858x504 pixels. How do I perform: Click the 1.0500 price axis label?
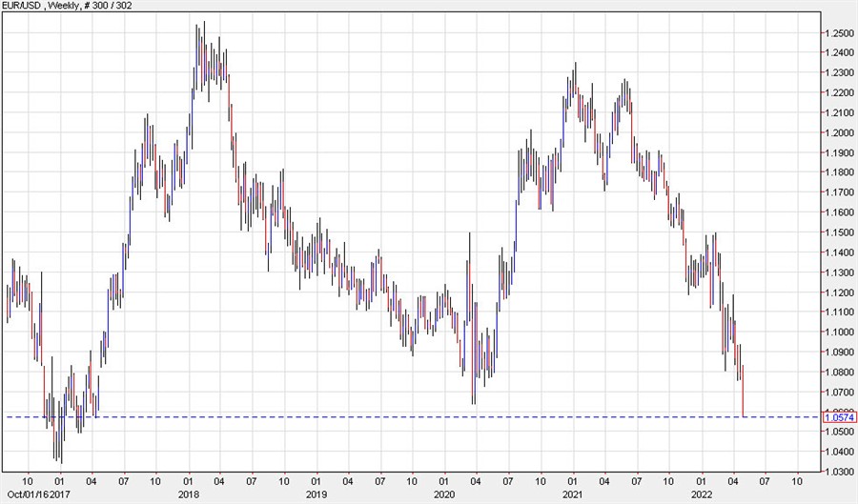pos(841,432)
